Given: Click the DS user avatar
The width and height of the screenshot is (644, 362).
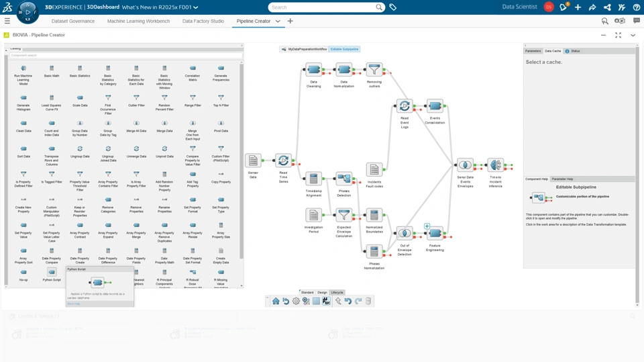Looking at the screenshot, I should click(549, 7).
